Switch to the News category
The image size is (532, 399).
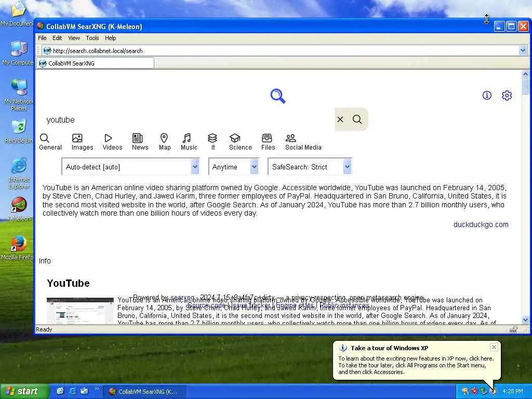coord(140,142)
